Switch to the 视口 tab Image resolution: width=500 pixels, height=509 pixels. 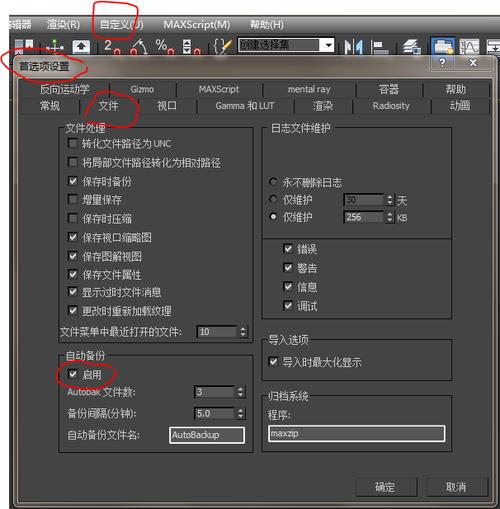(167, 106)
